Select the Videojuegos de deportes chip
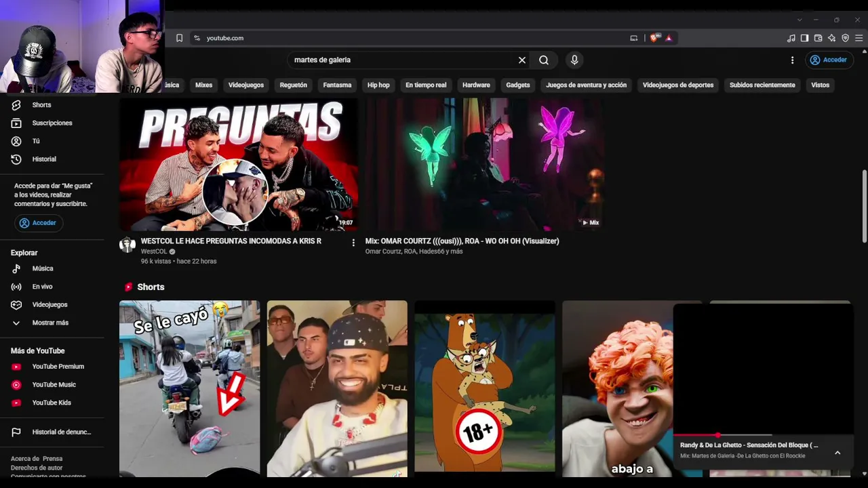Image resolution: width=868 pixels, height=488 pixels. click(678, 85)
